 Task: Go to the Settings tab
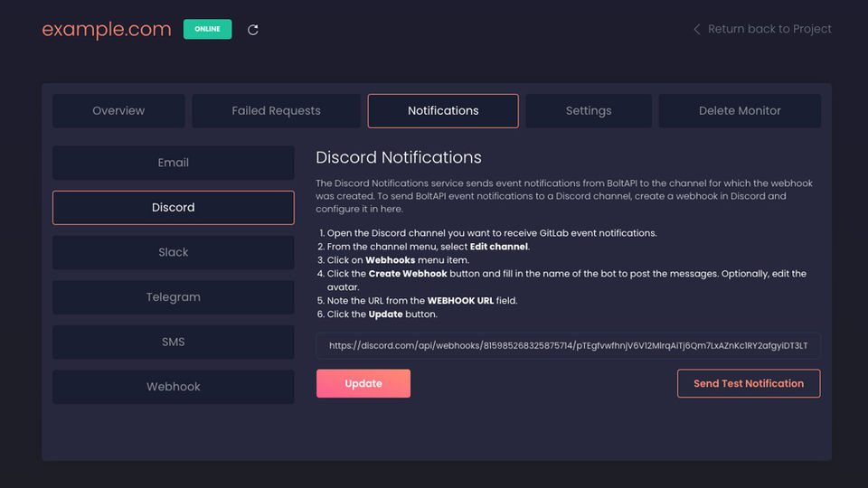(x=589, y=111)
